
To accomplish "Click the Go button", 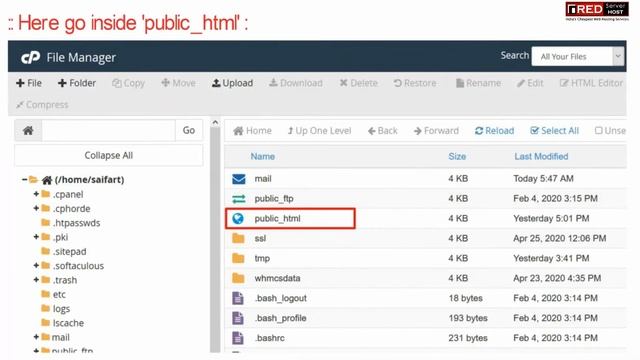I will point(189,131).
